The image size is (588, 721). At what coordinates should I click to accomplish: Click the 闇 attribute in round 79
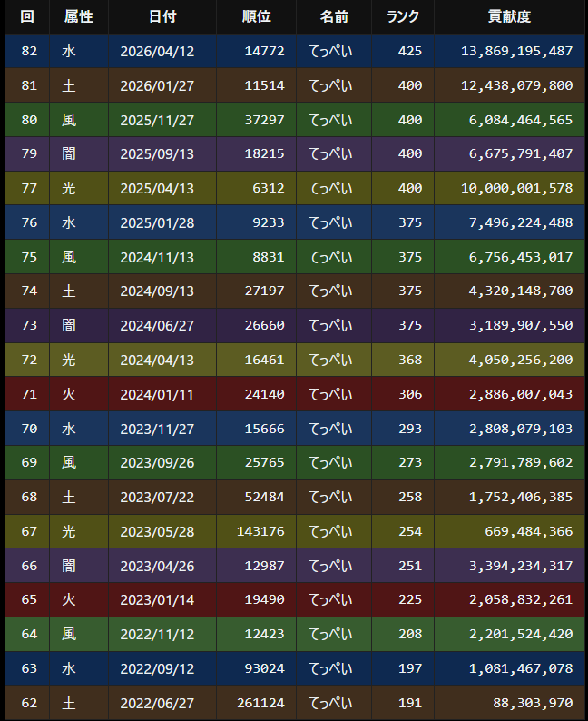[69, 153]
